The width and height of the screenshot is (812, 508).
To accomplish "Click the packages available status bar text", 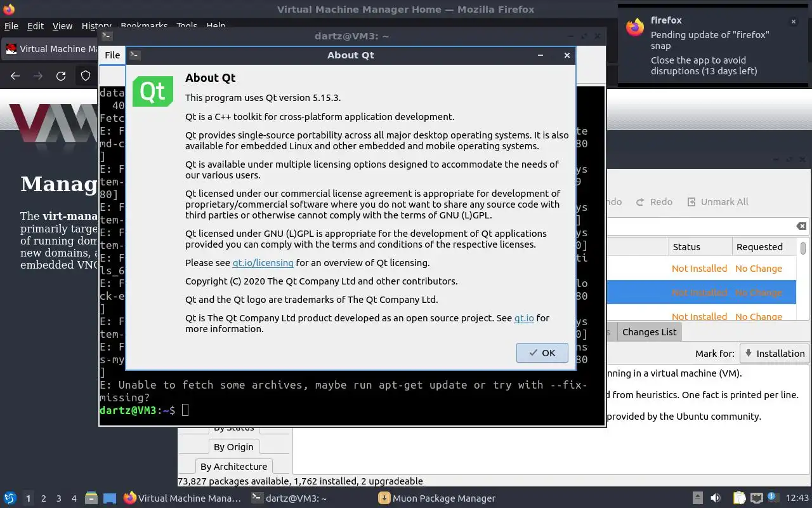I will click(300, 481).
